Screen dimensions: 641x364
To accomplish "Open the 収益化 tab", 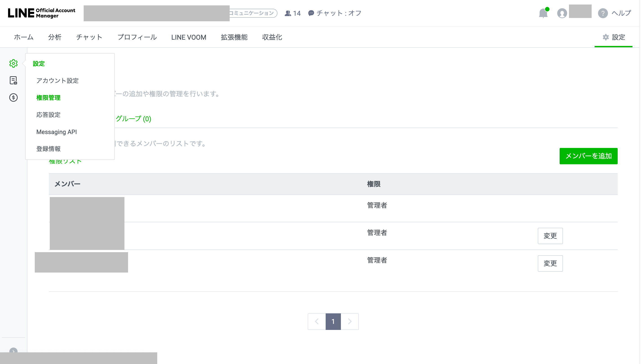I will (272, 37).
